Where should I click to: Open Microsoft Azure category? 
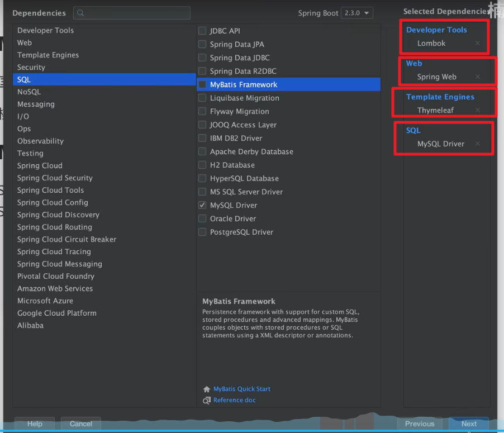(104, 301)
